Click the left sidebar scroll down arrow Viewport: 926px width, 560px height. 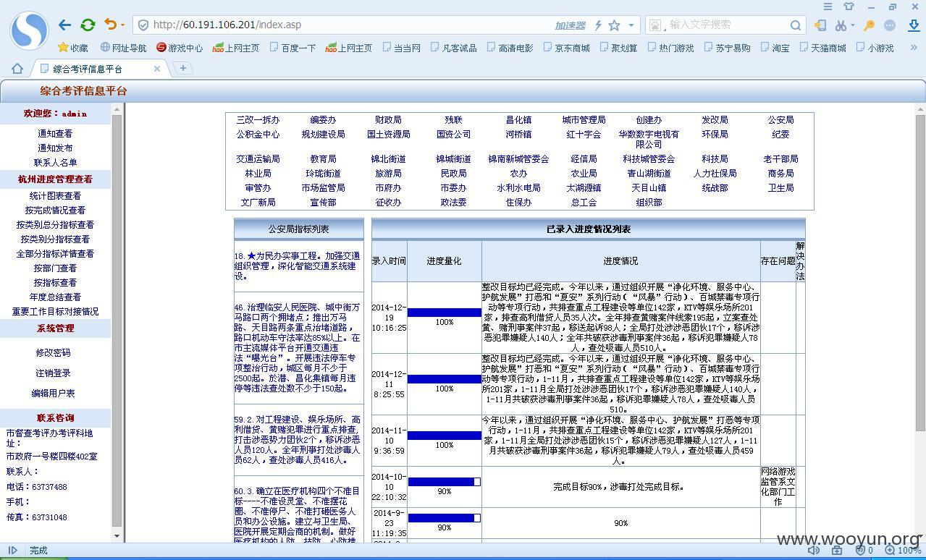(117, 536)
